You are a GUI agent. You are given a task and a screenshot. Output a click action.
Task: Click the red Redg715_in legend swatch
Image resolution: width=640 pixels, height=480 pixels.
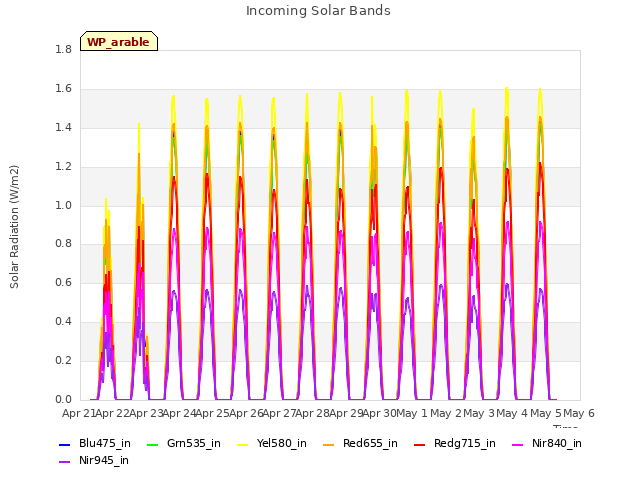[420, 444]
